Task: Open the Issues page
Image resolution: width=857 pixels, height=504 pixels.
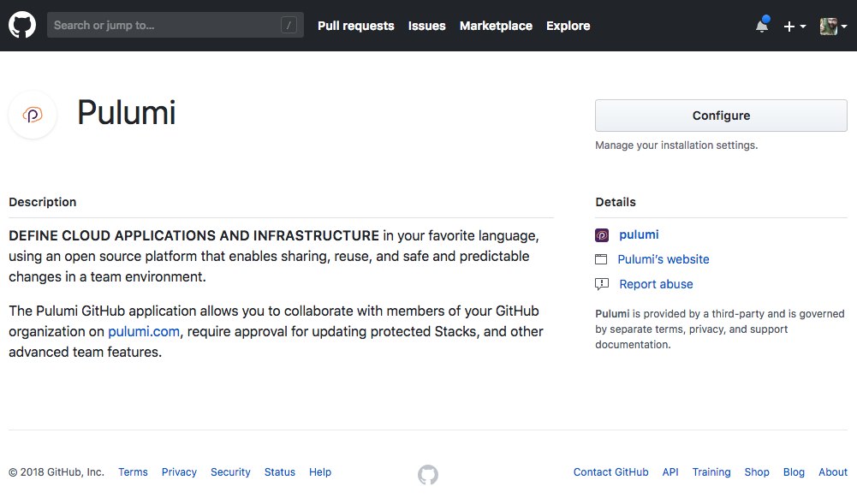Action: coord(427,26)
